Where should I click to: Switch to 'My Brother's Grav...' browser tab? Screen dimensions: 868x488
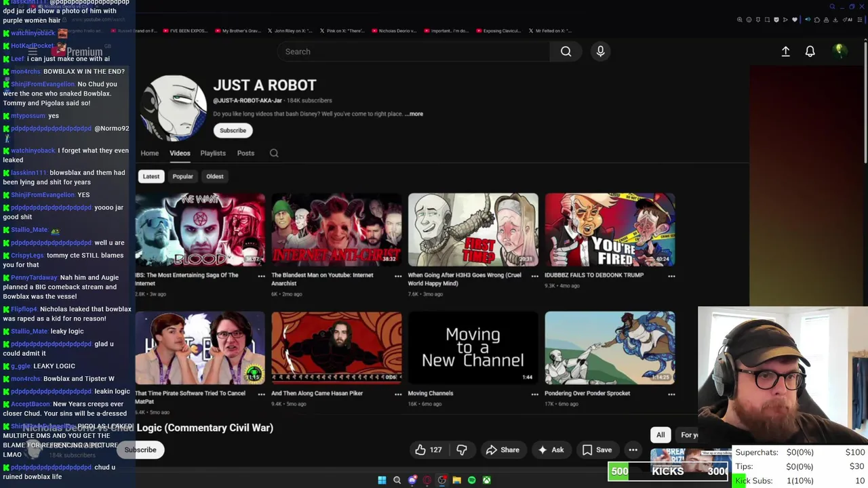(x=237, y=30)
